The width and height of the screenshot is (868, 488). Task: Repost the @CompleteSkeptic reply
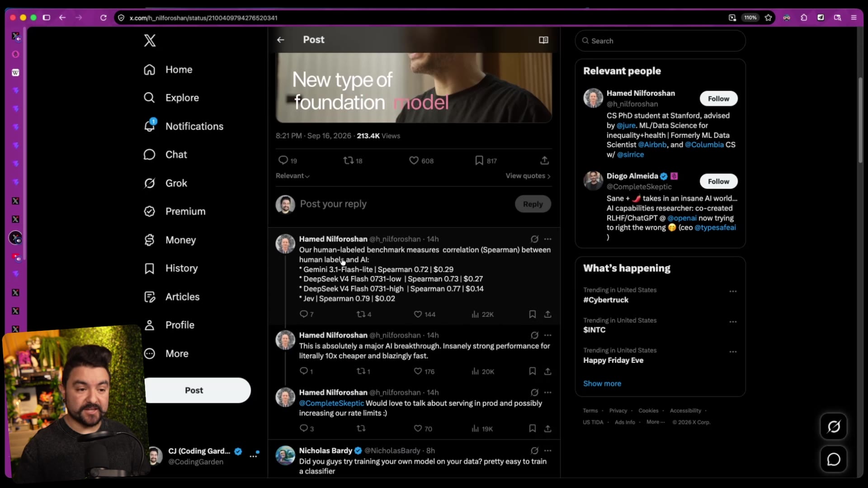click(x=361, y=428)
